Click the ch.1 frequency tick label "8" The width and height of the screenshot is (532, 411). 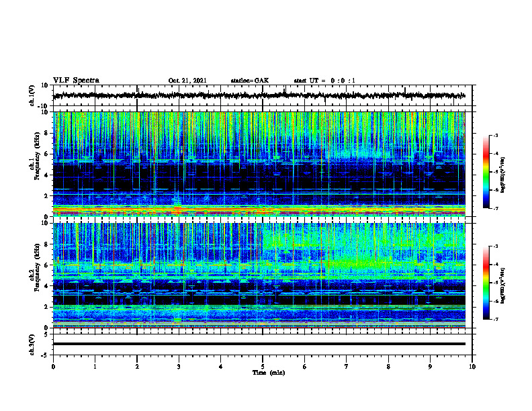click(46, 133)
